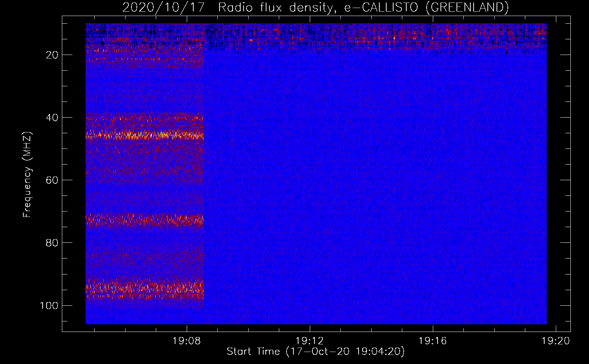589x364 pixels.
Task: Click the 19:16 time tick label
Action: (x=433, y=341)
